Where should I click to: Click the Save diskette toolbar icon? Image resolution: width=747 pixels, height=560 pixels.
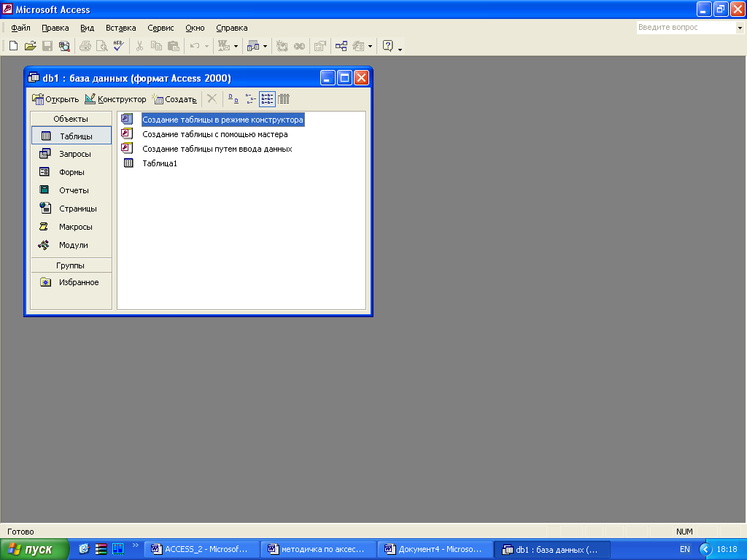click(47, 46)
